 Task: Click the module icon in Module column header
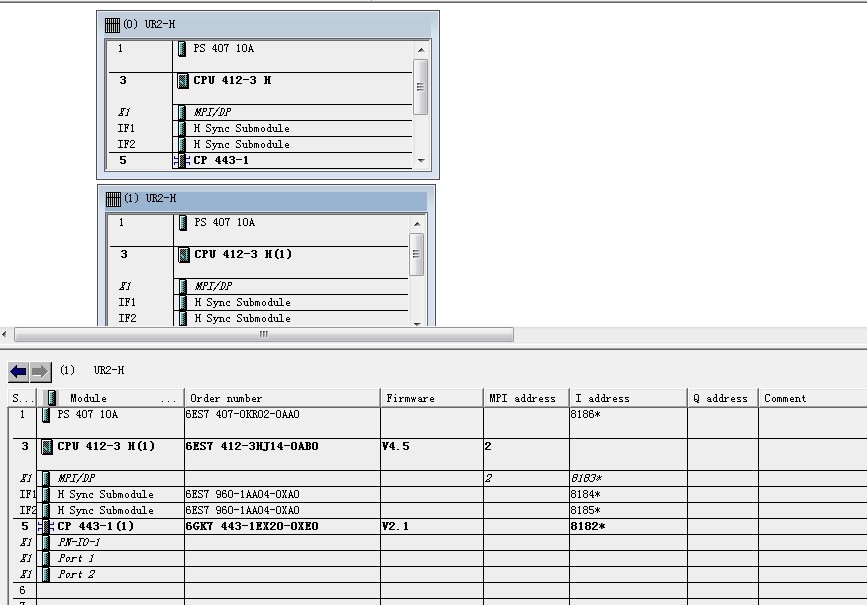[52, 398]
